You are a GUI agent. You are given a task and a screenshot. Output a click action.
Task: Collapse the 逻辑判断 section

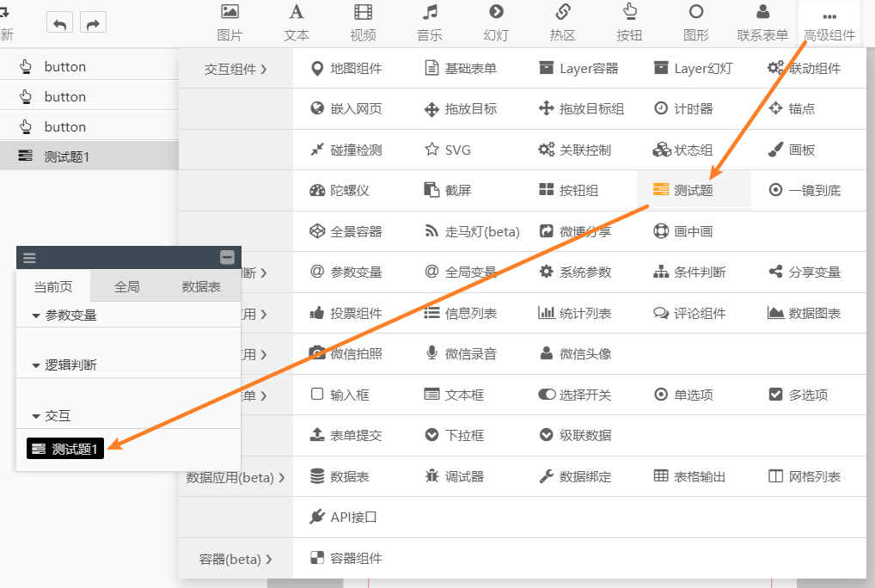click(36, 365)
